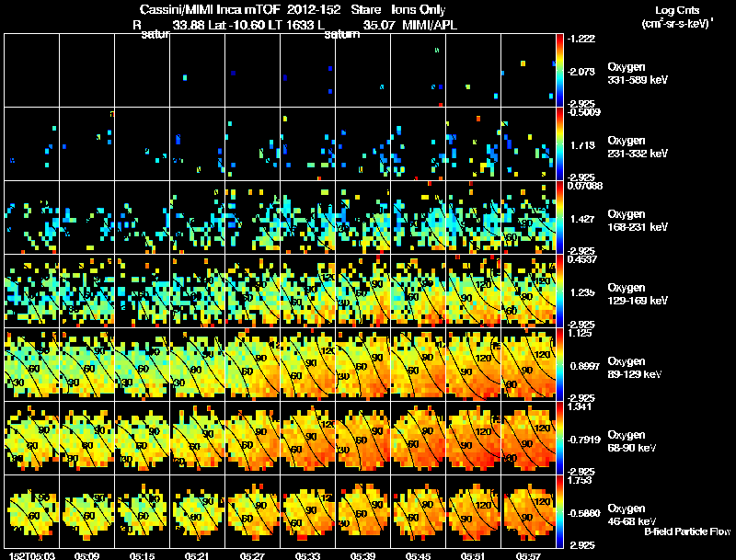The width and height of the screenshot is (736, 560).
Task: Click the color bar beside Oxygen 89-129 keV
Action: [x=559, y=364]
